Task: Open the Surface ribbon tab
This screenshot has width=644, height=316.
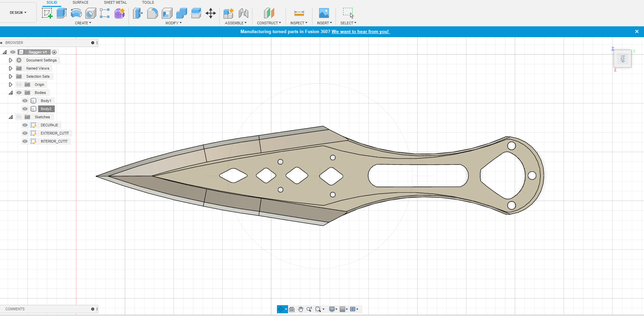Action: 80,2
